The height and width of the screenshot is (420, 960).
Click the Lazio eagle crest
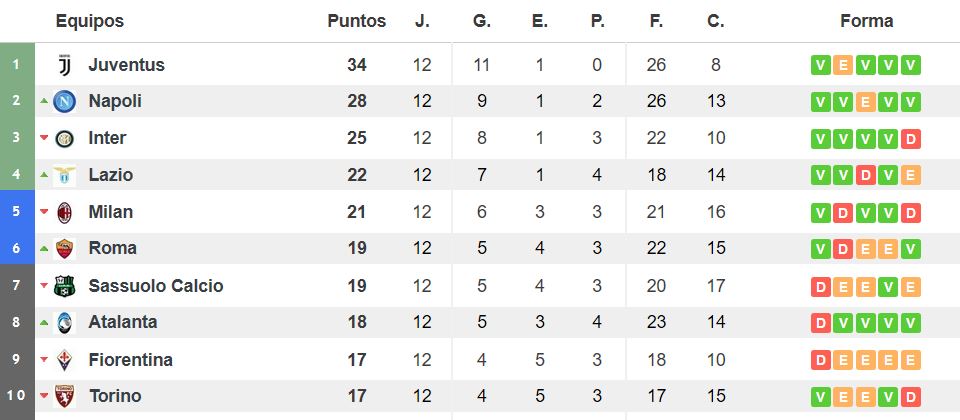(64, 176)
